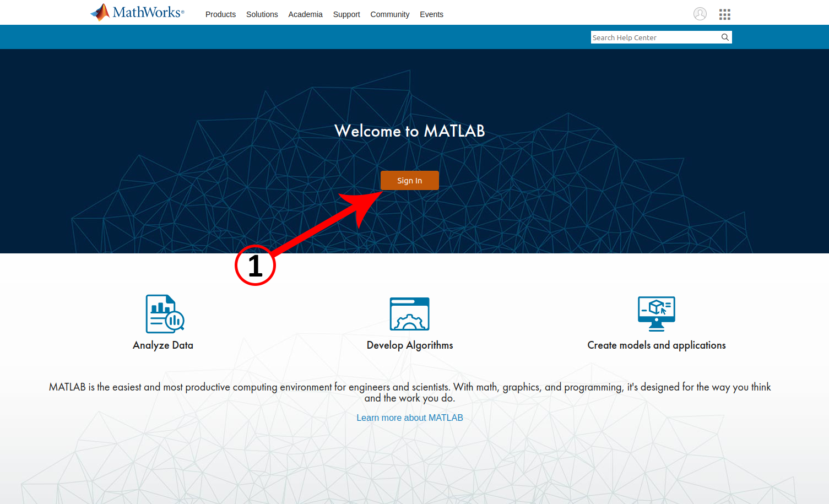Image resolution: width=829 pixels, height=504 pixels.
Task: Open the Academia menu
Action: (x=305, y=14)
